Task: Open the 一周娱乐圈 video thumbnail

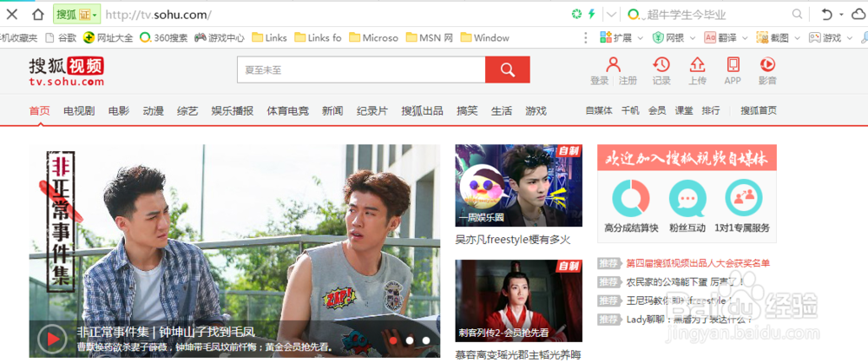Action: [x=519, y=185]
